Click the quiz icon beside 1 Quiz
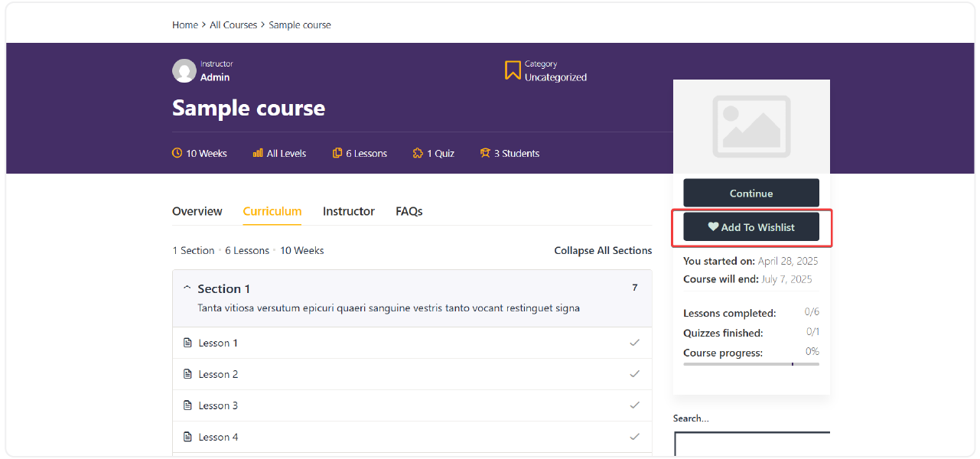Image resolution: width=980 pixels, height=459 pixels. tap(416, 153)
